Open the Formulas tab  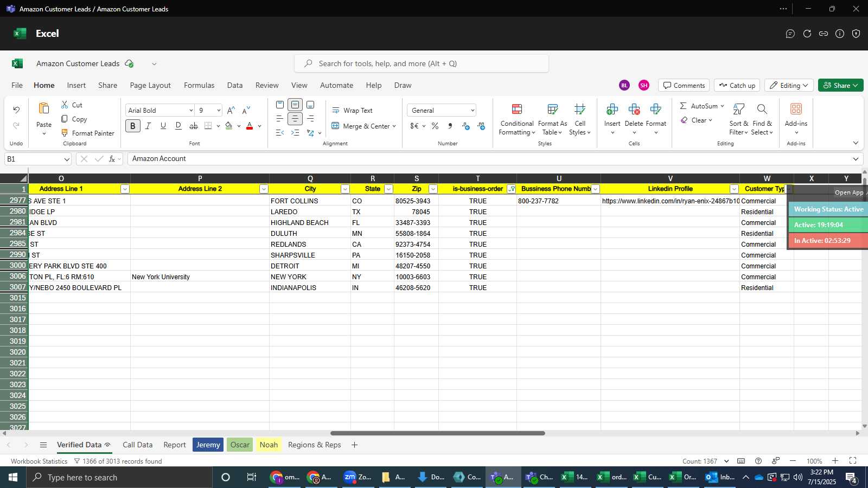point(199,85)
